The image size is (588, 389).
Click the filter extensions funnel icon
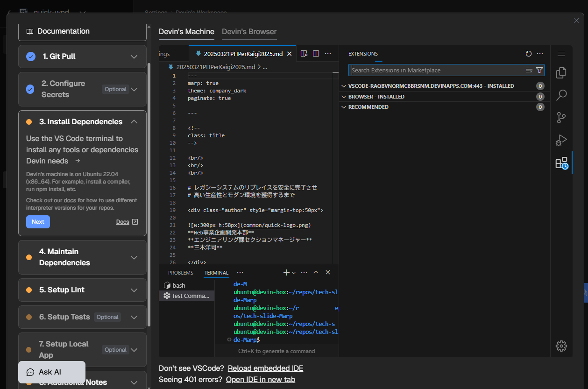[539, 70]
